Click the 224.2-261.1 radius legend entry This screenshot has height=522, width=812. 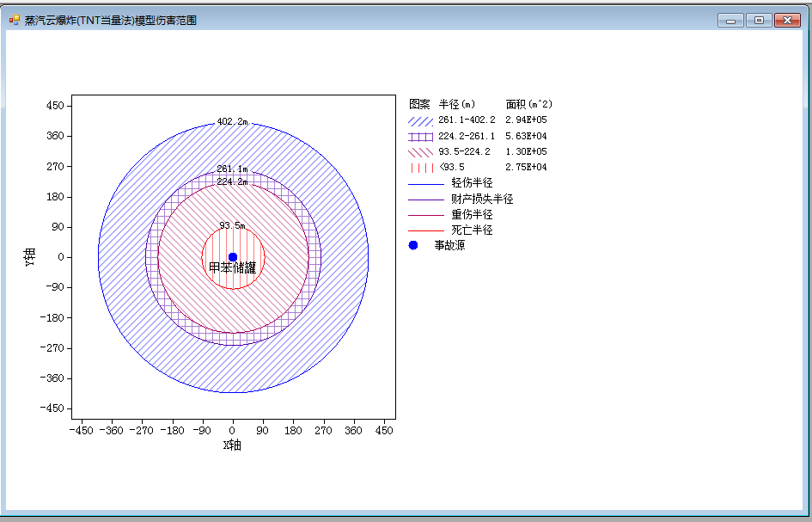coord(467,137)
